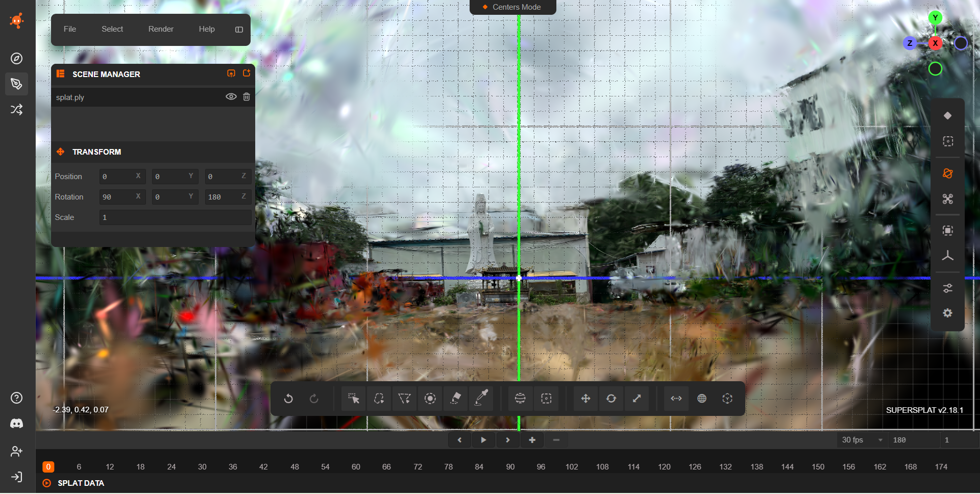
Task: Click the Rotation X input field
Action: [x=122, y=197]
